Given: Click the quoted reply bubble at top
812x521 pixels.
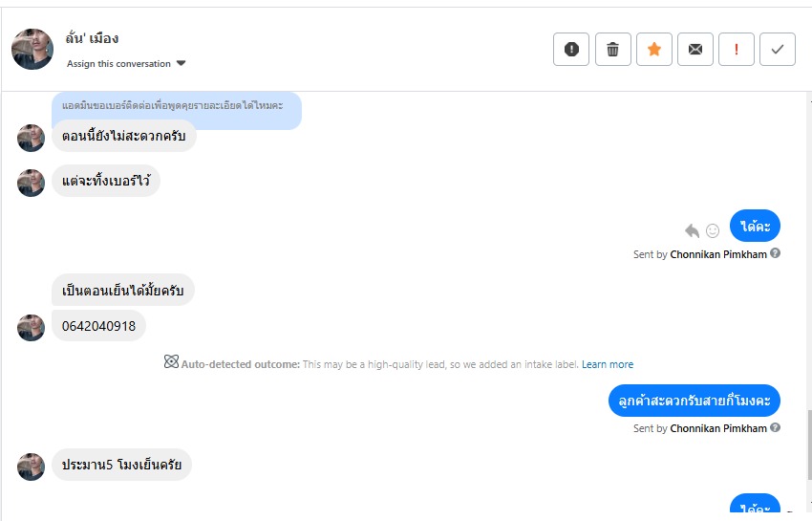Looking at the screenshot, I should point(177,107).
